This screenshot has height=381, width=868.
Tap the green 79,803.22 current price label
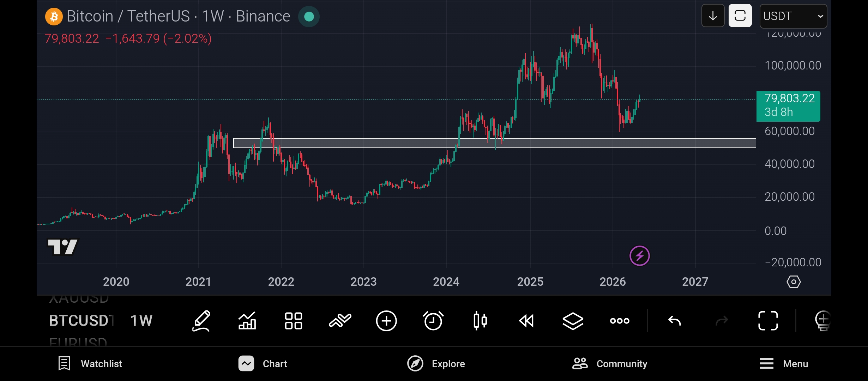(x=788, y=106)
